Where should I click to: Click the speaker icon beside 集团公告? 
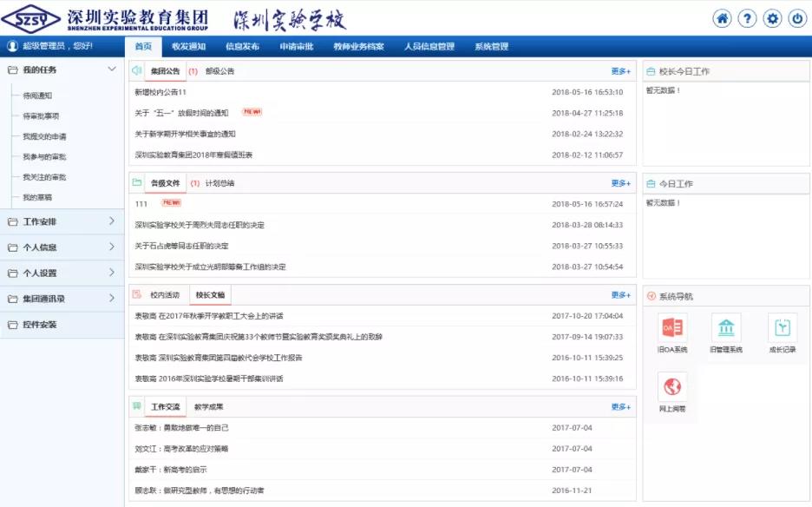pyautogui.click(x=137, y=70)
